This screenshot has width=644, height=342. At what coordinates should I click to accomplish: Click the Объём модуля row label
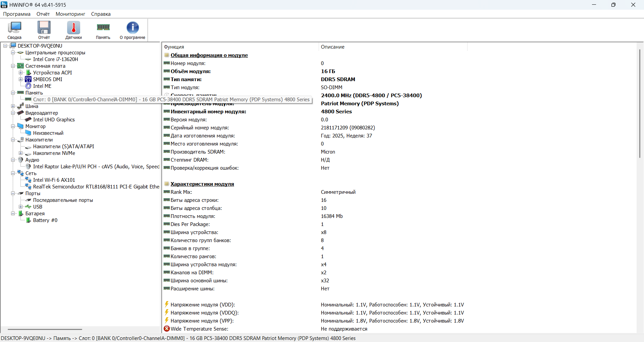[191, 71]
